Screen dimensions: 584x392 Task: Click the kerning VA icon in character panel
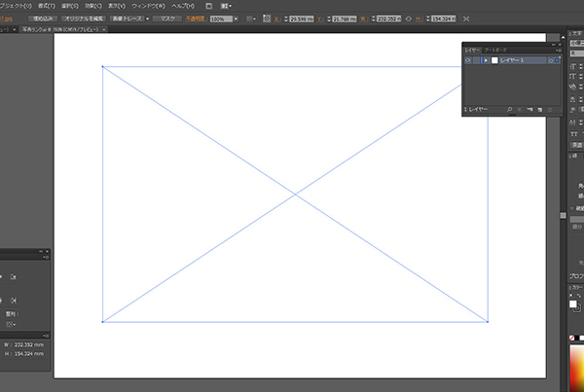(x=573, y=87)
